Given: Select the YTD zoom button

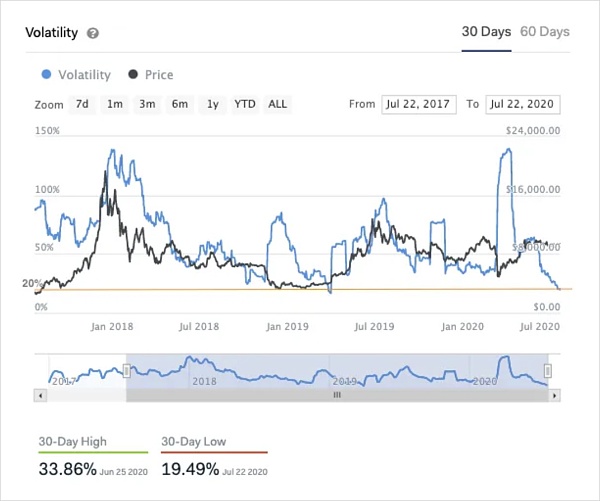Looking at the screenshot, I should point(245,104).
